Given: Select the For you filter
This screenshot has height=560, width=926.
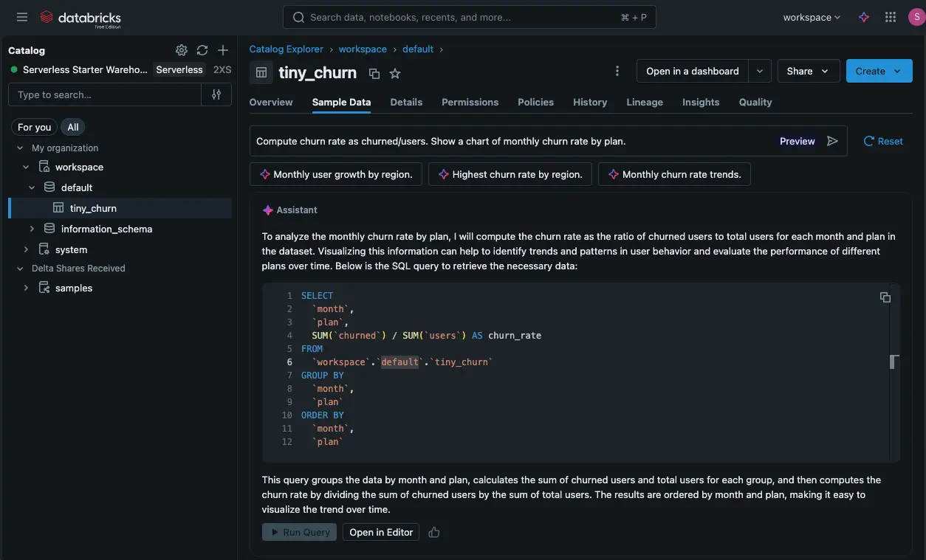Looking at the screenshot, I should point(33,127).
